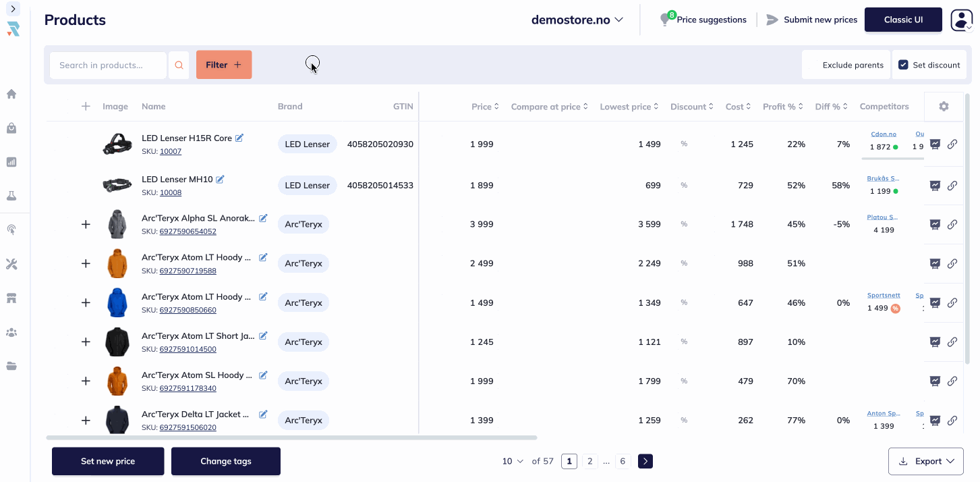Click the table vertical scrollbar
Image resolution: width=980 pixels, height=482 pixels.
[x=968, y=230]
